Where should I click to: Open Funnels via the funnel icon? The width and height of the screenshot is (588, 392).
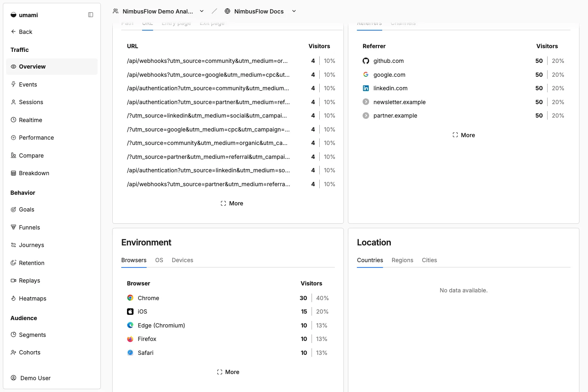13,227
